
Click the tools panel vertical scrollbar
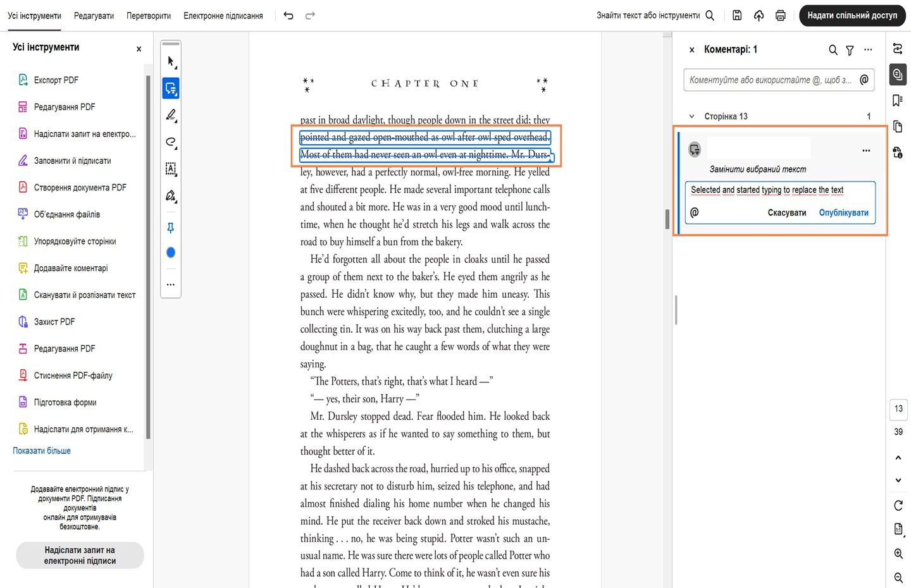click(x=149, y=257)
